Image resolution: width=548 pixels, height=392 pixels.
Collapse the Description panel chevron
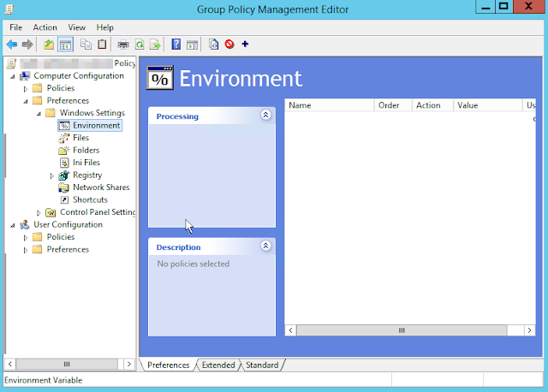click(265, 246)
